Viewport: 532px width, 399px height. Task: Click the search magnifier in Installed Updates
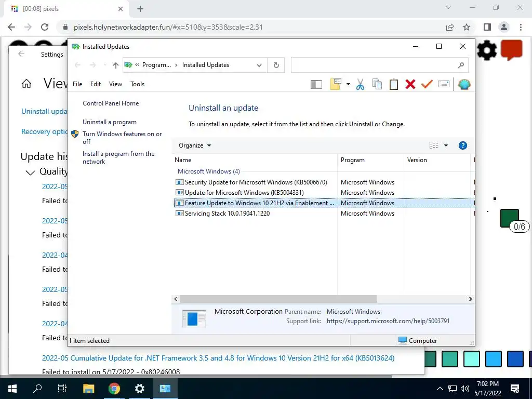coord(461,65)
